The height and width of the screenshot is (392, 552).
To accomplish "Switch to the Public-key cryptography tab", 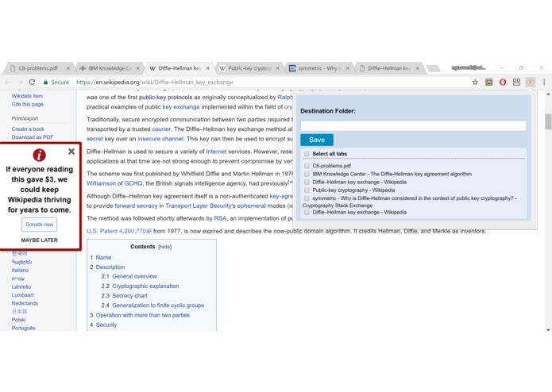I will (249, 68).
